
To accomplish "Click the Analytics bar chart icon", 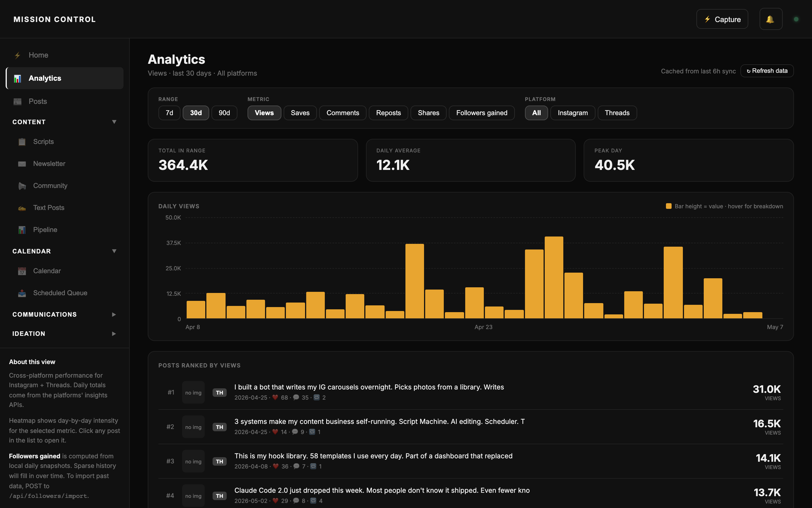I will (x=17, y=79).
